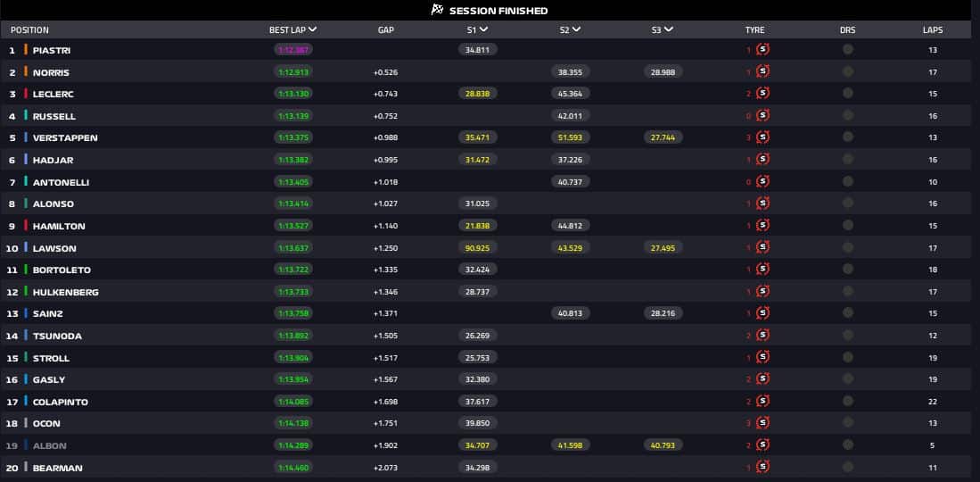The image size is (980, 482).
Task: Click the Position column header
Action: pyautogui.click(x=29, y=30)
